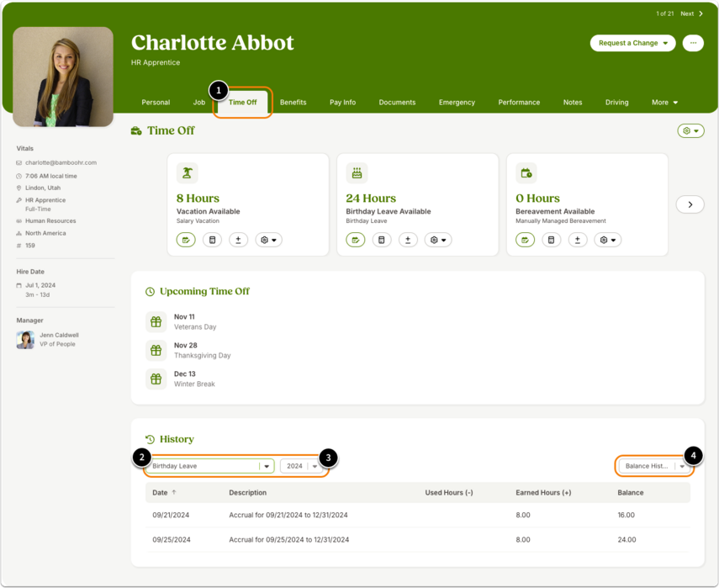Screen dimensions: 719x588
Task: Click Vacation card adjust balance plus-minus icon
Action: click(x=239, y=240)
